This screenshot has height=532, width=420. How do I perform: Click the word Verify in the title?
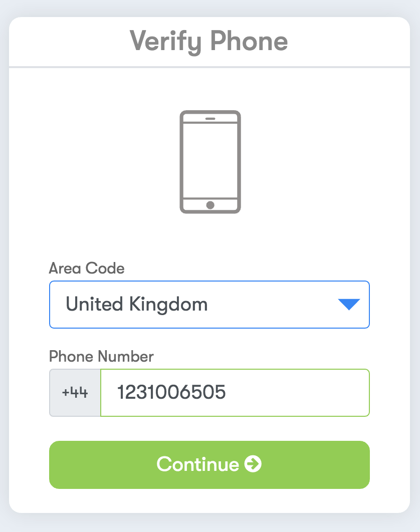click(166, 42)
